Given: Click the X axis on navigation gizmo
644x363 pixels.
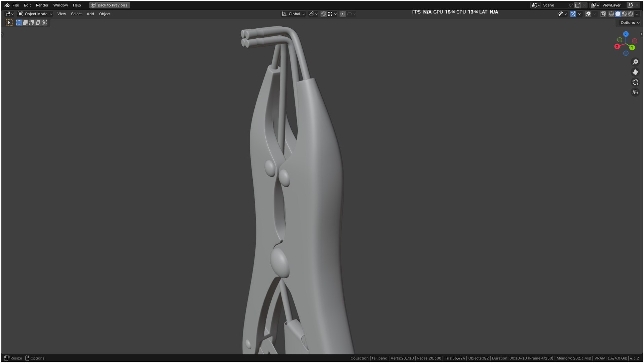Looking at the screenshot, I should 617,46.
